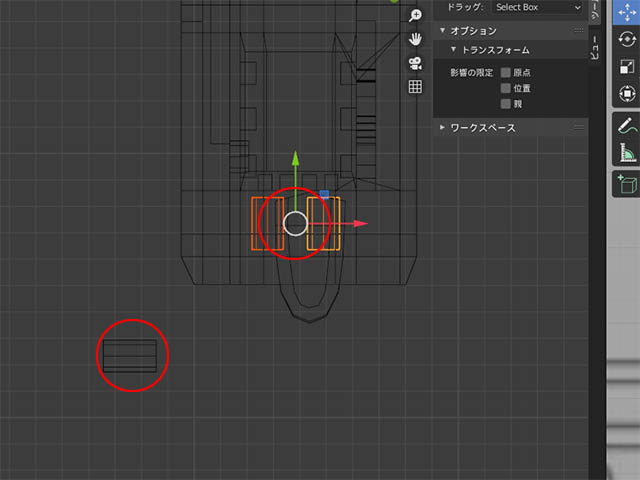
Task: Open the Select Box drag dropdown
Action: tap(538, 7)
